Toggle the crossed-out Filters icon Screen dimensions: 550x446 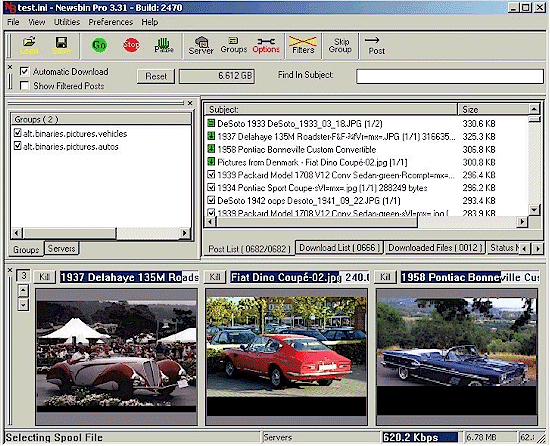pyautogui.click(x=303, y=45)
